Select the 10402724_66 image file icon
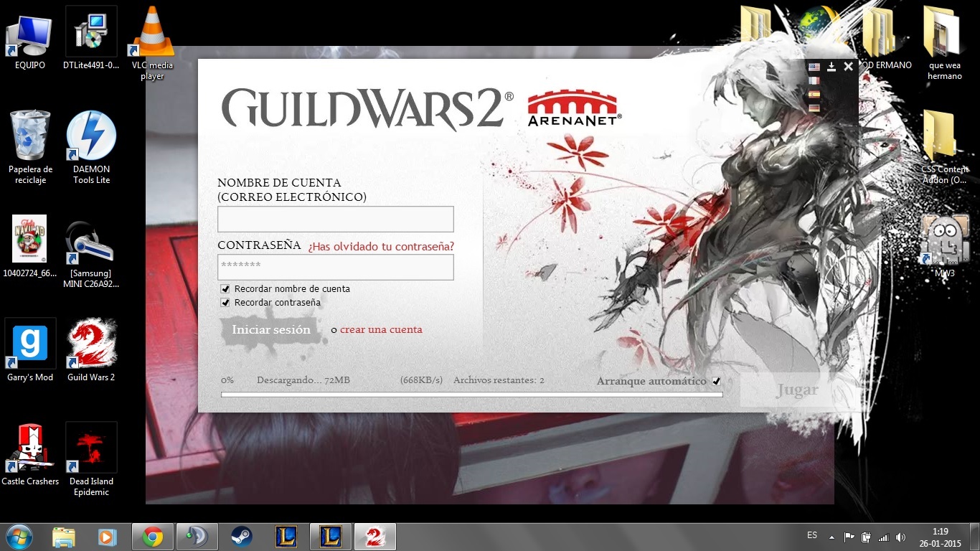 (x=30, y=246)
